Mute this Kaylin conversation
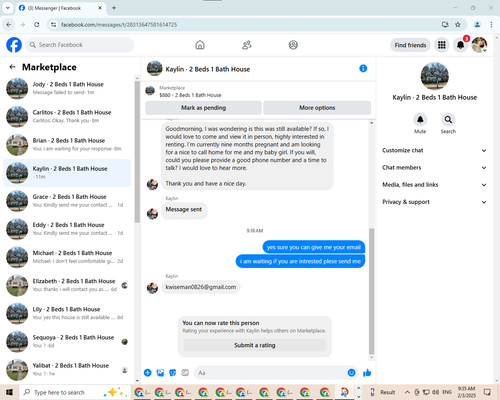This screenshot has width=500, height=400. pos(420,119)
